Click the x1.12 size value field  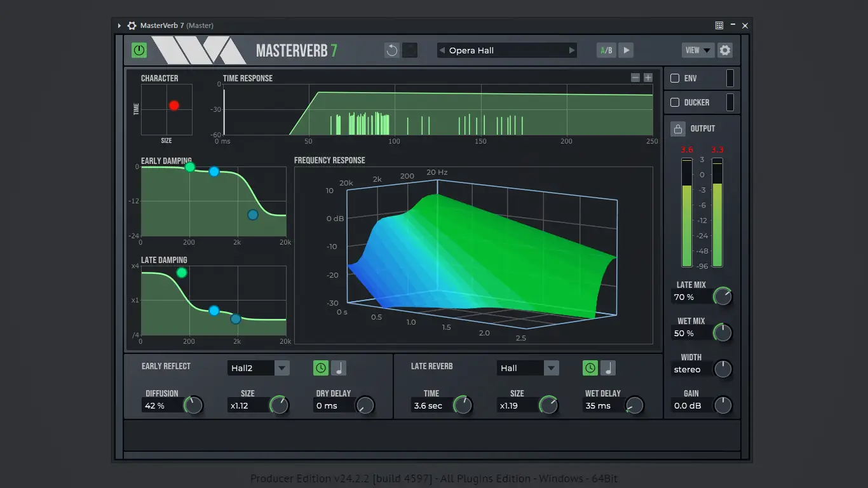pos(248,405)
